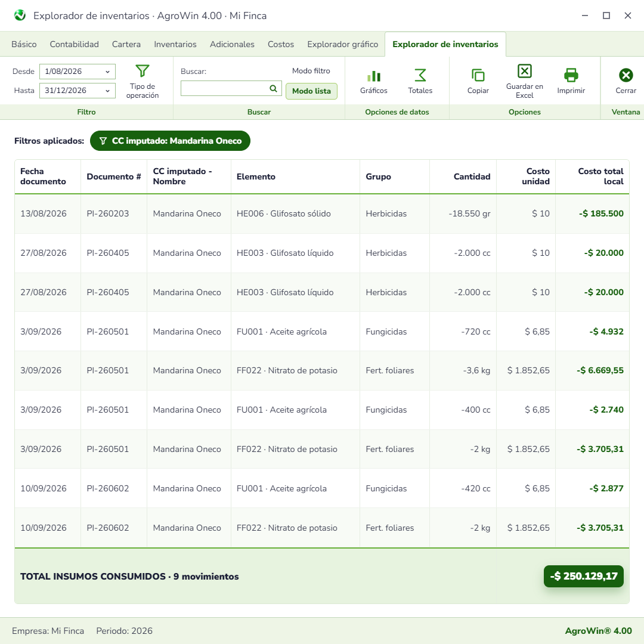Copy data with the Copiar icon

[478, 76]
